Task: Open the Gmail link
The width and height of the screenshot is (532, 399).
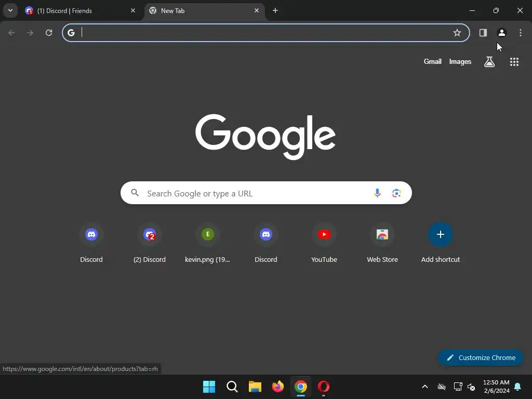Action: 432,61
